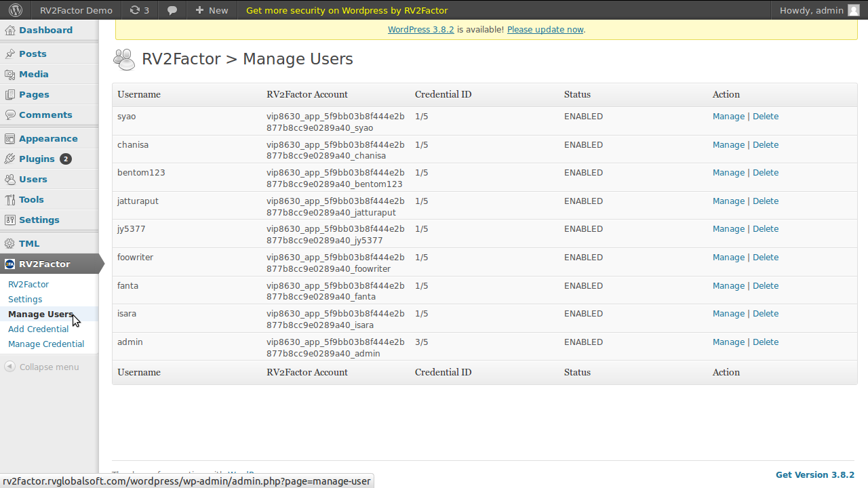Image resolution: width=868 pixels, height=488 pixels.
Task: Click Delete for user jatturaput
Action: [x=766, y=201]
